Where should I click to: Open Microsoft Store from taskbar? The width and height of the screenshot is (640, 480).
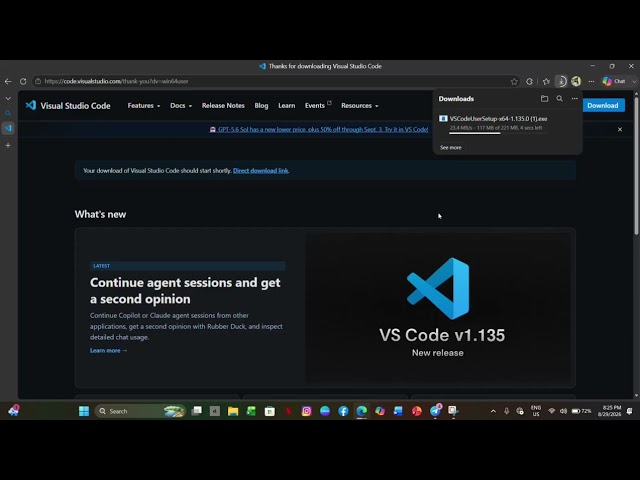point(270,411)
